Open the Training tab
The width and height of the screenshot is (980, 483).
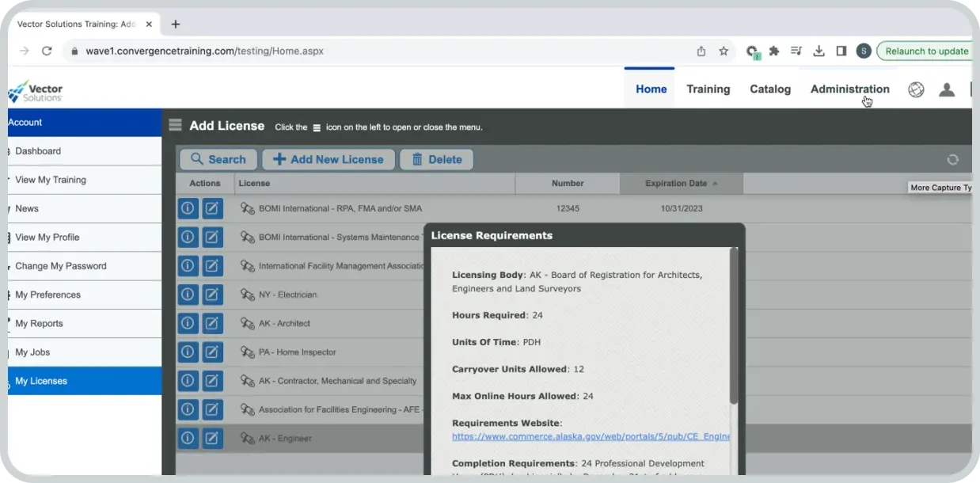[708, 89]
